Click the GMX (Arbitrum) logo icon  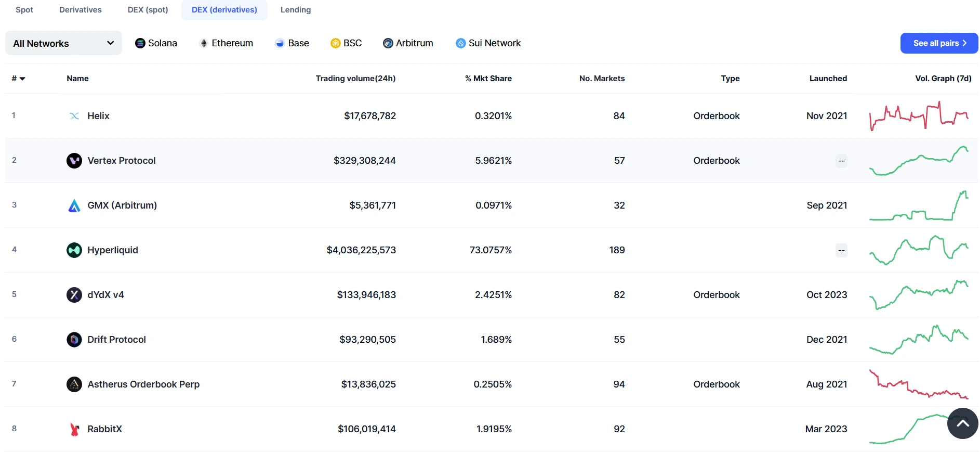click(74, 205)
